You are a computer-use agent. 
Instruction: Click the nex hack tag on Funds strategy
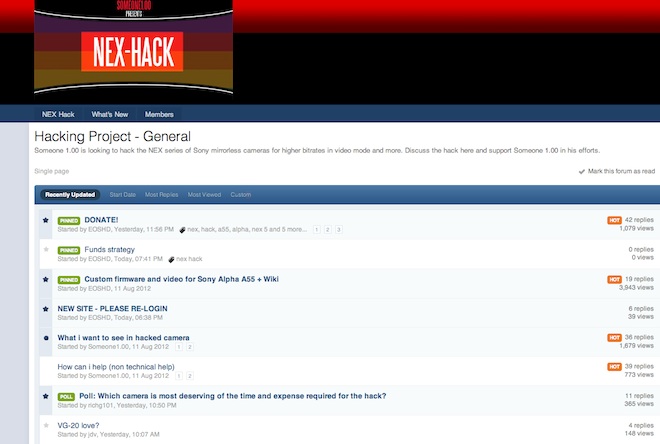[189, 259]
